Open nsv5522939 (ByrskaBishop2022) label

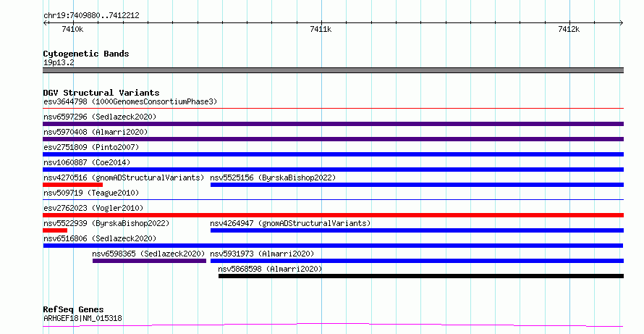click(x=106, y=223)
